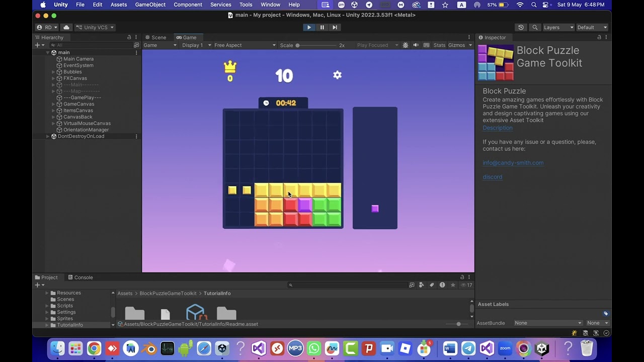The width and height of the screenshot is (644, 362).
Task: Click the Unity global search icon
Action: [x=535, y=27]
